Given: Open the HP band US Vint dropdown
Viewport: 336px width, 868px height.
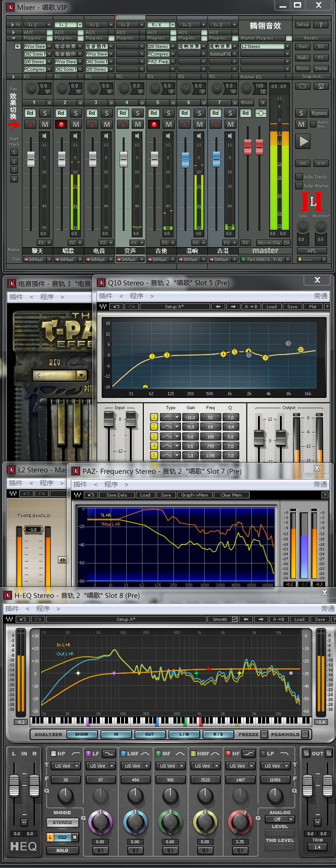Looking at the screenshot, I should 78,766.
